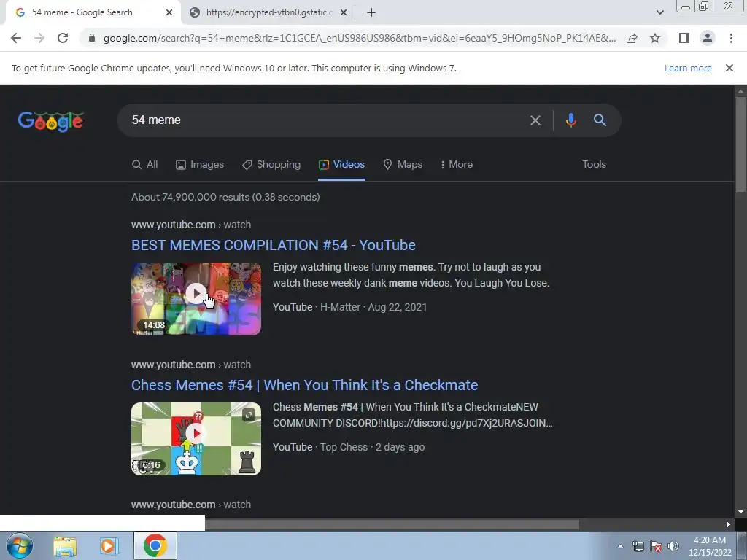Dismiss the Chrome update notification bar
The height and width of the screenshot is (560, 747).
[729, 68]
